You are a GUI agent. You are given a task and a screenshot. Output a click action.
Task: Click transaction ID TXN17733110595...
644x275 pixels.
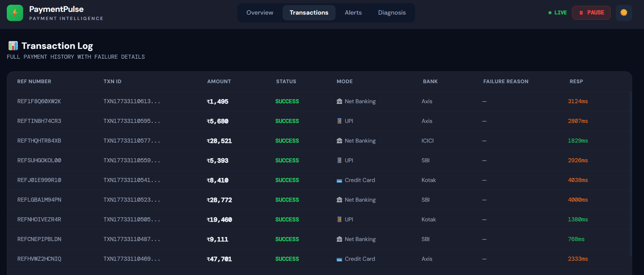[x=132, y=121]
